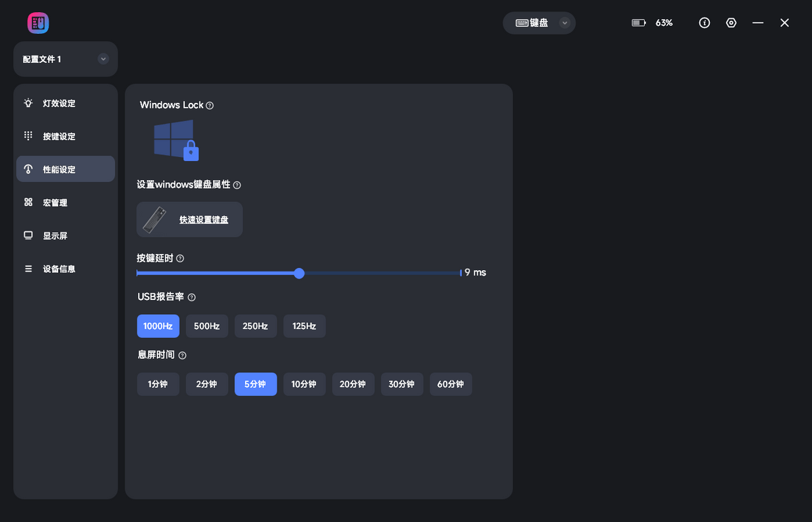Image resolution: width=812 pixels, height=522 pixels.
Task: Open the 配置文件 1 profile dropdown
Action: 66,59
